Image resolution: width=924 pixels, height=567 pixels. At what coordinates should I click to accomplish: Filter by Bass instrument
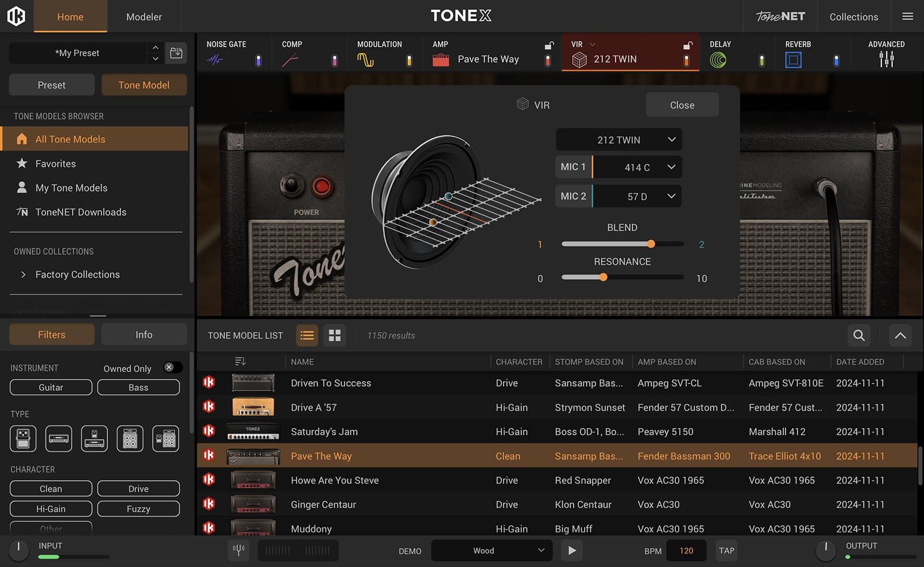pyautogui.click(x=138, y=387)
